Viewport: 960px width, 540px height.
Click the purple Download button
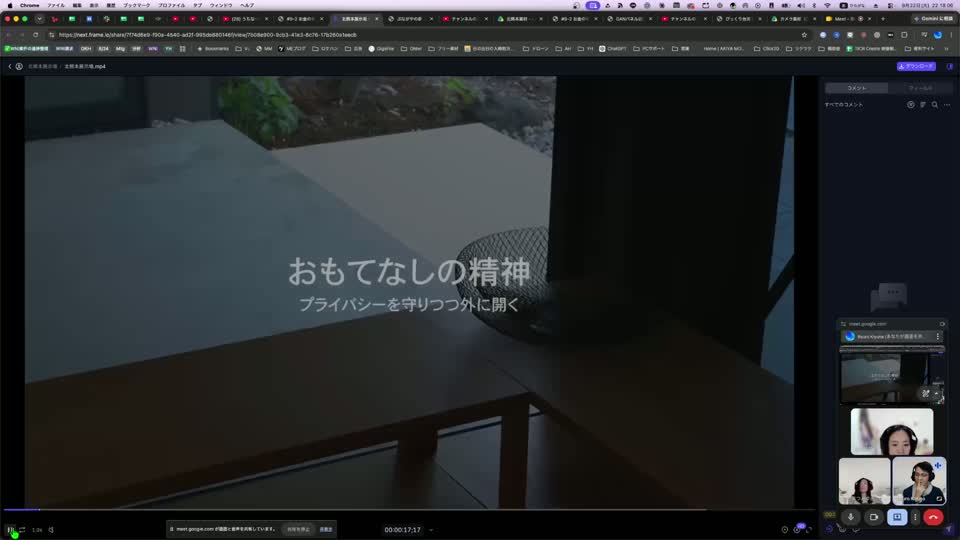tap(916, 66)
